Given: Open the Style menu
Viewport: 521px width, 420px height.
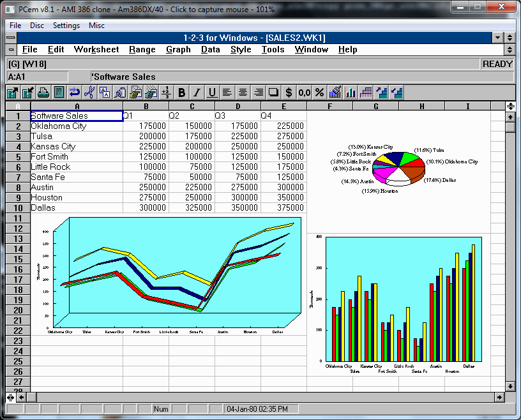Looking at the screenshot, I should (x=241, y=50).
